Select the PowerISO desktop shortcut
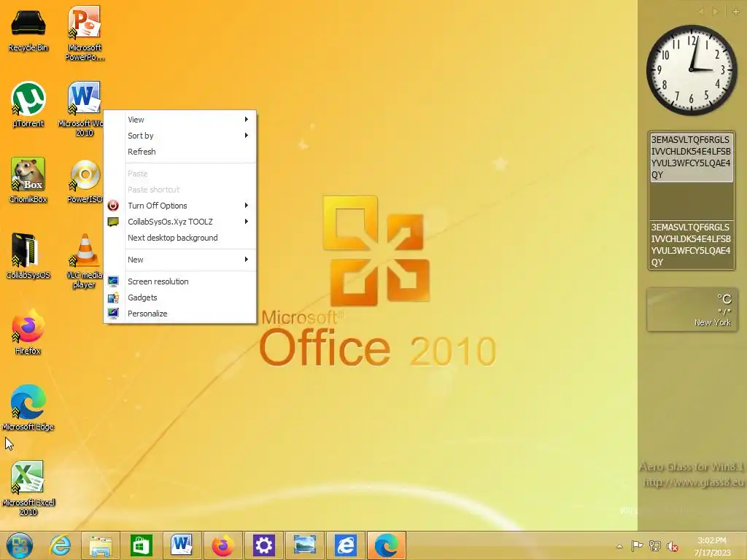 coord(85,181)
